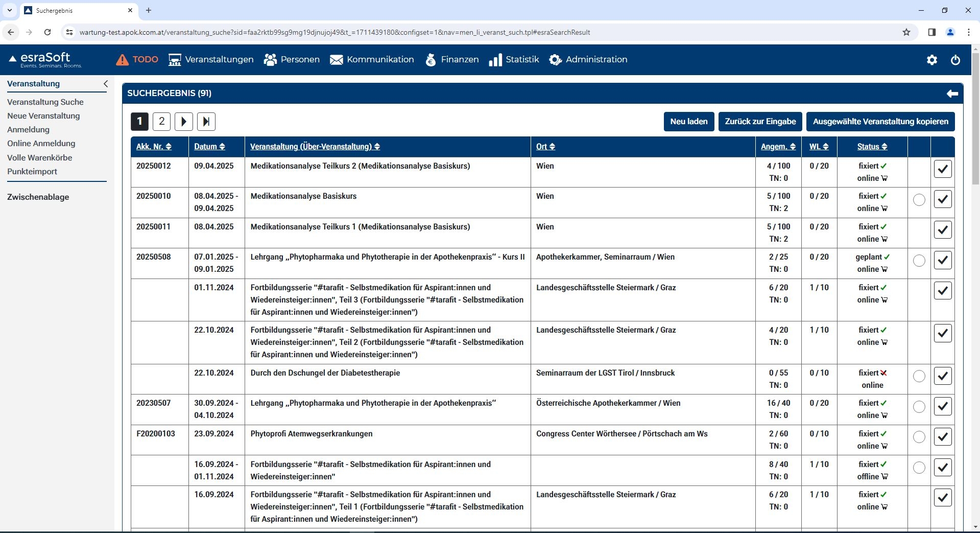Open the tab search dropdown
This screenshot has height=533, width=980.
coord(9,10)
